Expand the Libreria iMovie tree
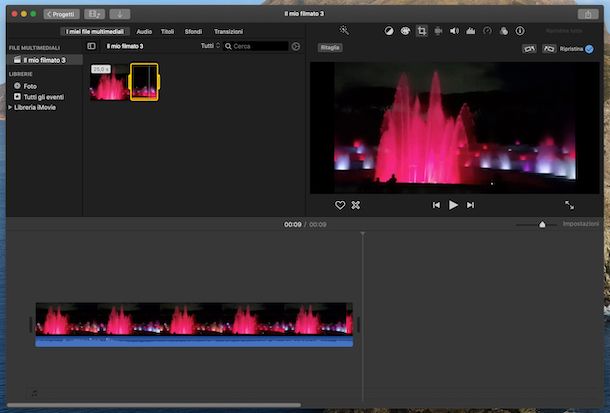This screenshot has height=413, width=610. [x=11, y=107]
